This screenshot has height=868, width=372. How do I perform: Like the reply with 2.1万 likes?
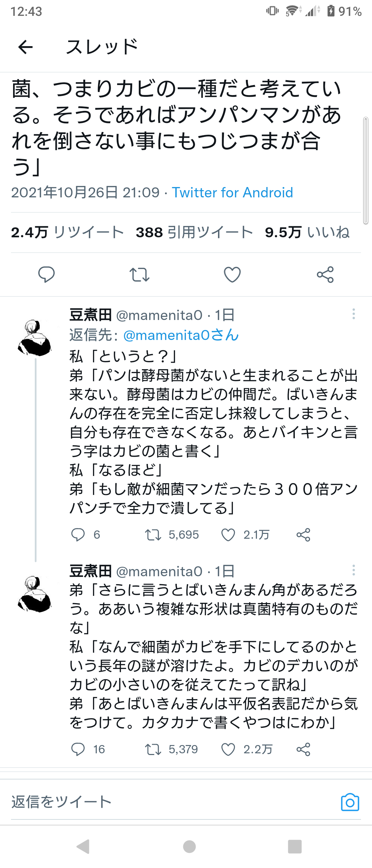228,535
